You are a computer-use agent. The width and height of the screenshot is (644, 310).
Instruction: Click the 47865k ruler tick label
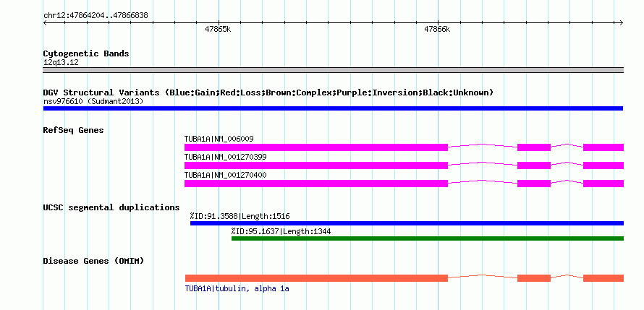pos(218,30)
